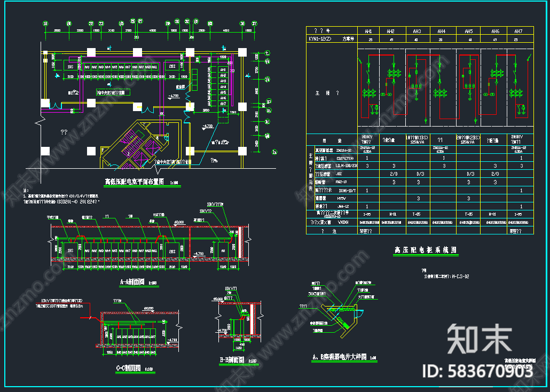
Task: Select the KYN1-12(Z) cell in the table
Action: [320, 39]
